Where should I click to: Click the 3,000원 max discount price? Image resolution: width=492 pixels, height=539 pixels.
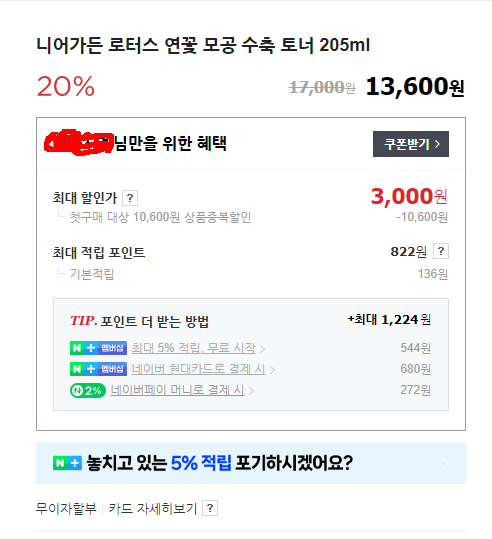[409, 196]
